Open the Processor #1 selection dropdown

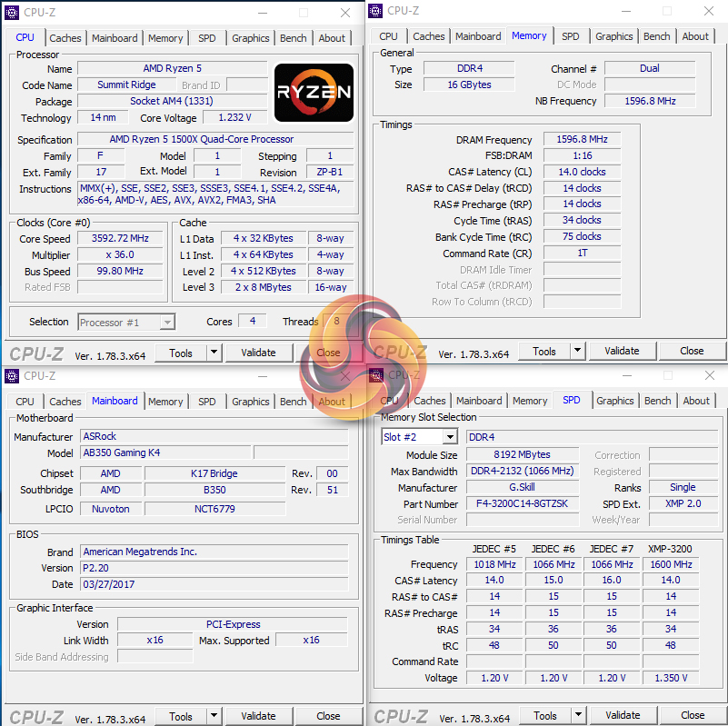pos(166,322)
